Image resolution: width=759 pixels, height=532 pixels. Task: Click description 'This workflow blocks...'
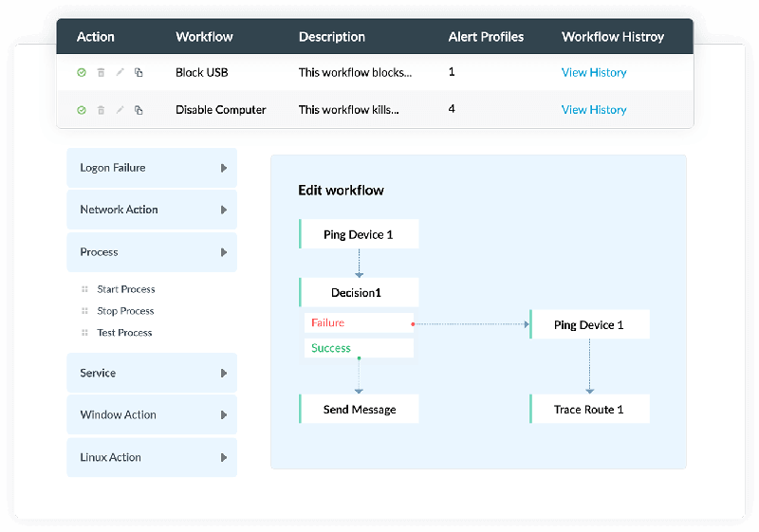[355, 72]
